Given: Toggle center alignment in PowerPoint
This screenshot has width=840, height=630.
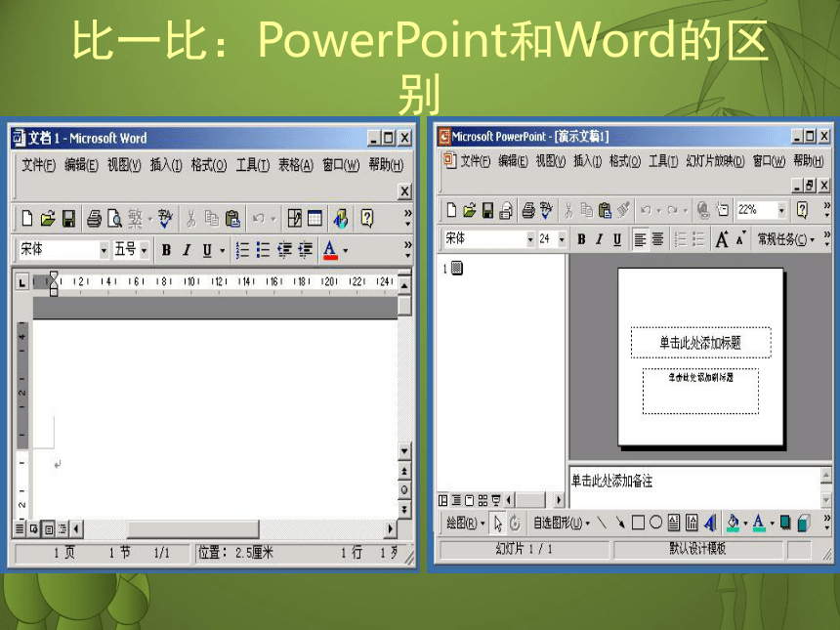Looking at the screenshot, I should 658,239.
